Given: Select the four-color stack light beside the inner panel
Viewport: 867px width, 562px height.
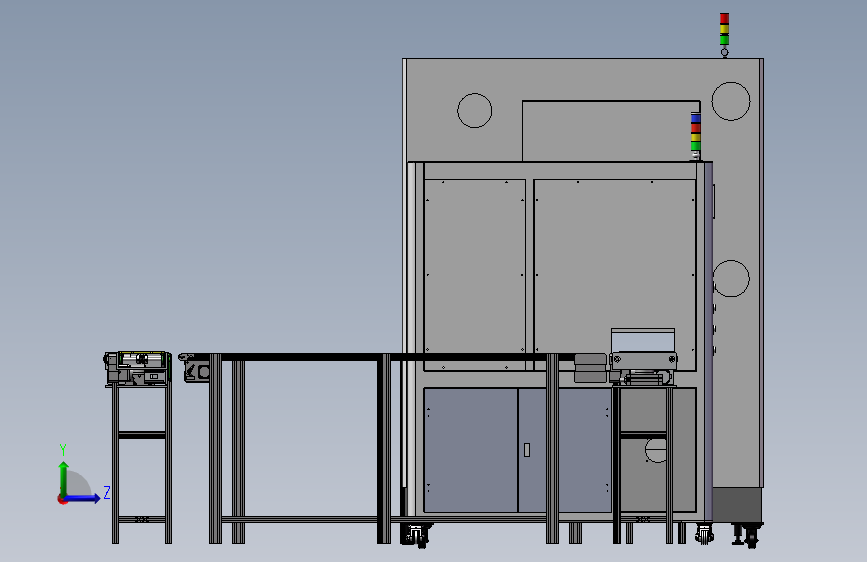Looking at the screenshot, I should (696, 136).
